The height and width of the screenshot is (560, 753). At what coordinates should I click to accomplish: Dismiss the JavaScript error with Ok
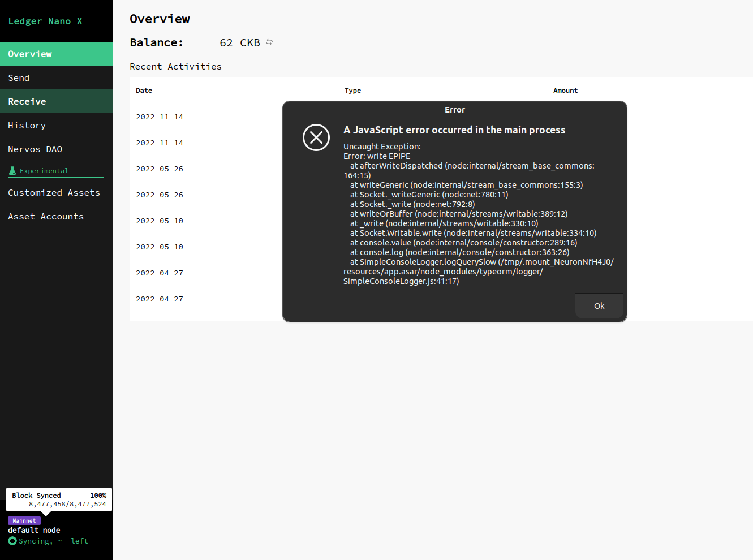(599, 305)
